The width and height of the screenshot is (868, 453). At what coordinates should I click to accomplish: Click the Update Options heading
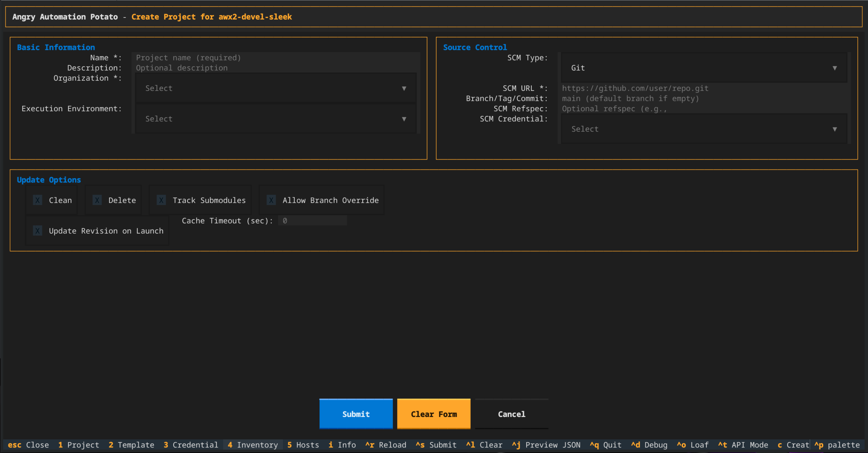(x=49, y=180)
